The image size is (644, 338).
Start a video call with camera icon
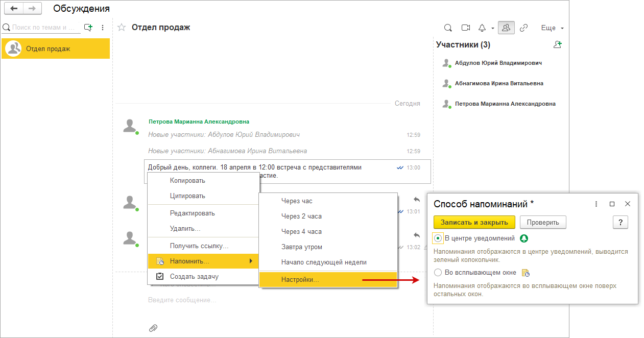[x=465, y=28]
